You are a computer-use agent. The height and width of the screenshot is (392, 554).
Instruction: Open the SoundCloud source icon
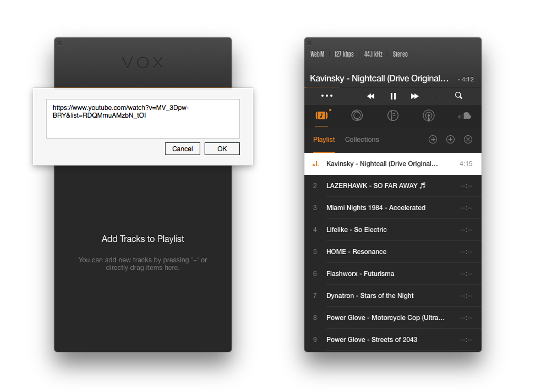point(464,115)
